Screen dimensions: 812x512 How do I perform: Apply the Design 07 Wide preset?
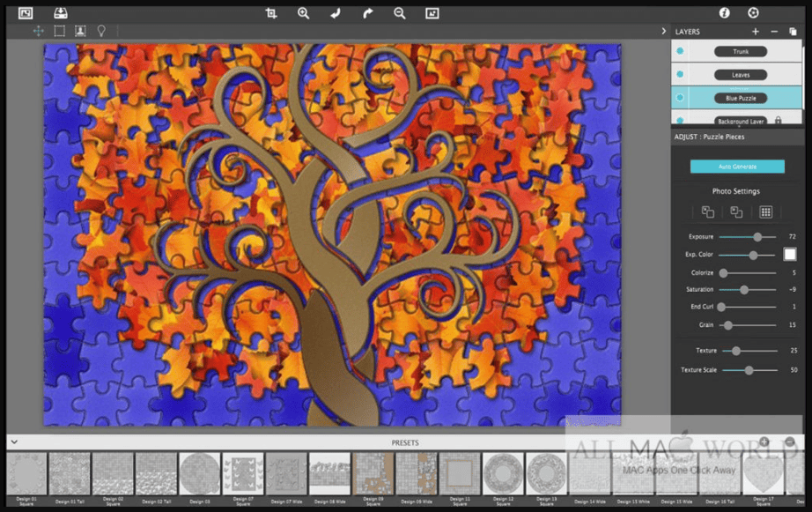pyautogui.click(x=286, y=473)
